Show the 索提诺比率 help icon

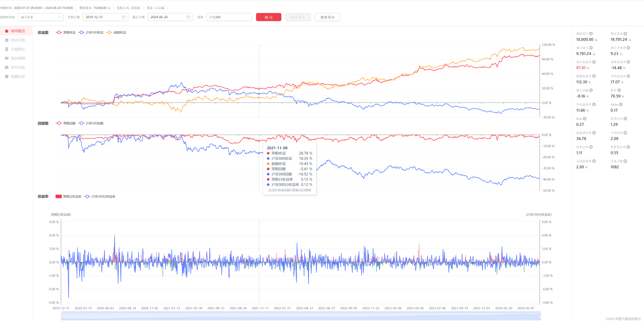(594, 133)
